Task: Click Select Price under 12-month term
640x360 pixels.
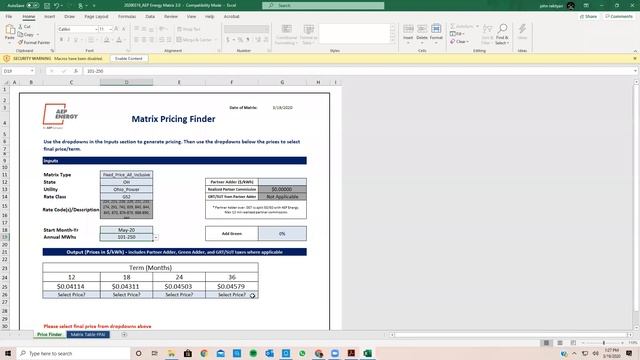Action: 71,295
